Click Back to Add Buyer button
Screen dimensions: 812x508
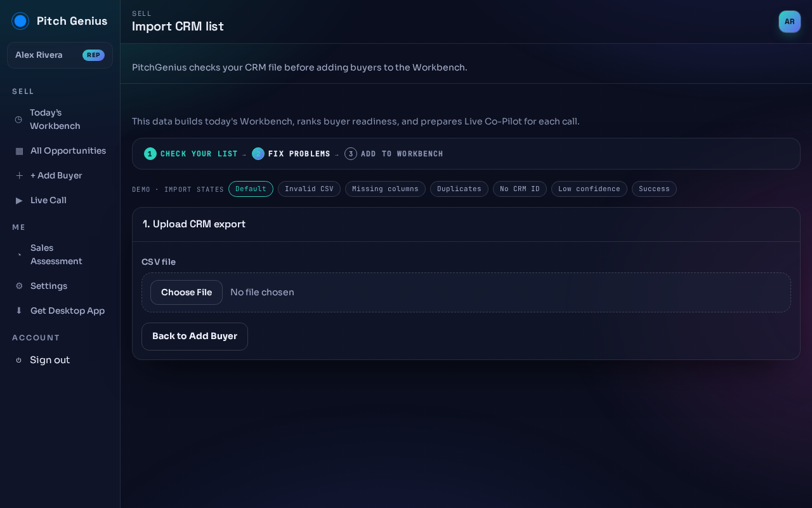[x=195, y=337]
